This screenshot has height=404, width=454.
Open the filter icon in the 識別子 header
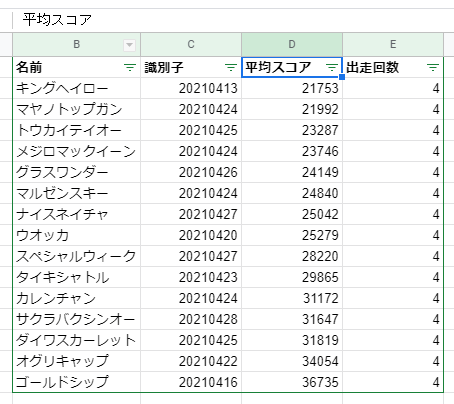(231, 68)
